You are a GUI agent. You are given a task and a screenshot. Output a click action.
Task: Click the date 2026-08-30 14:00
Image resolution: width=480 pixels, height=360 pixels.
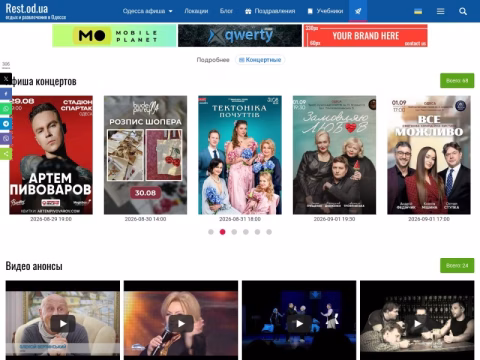(x=145, y=219)
